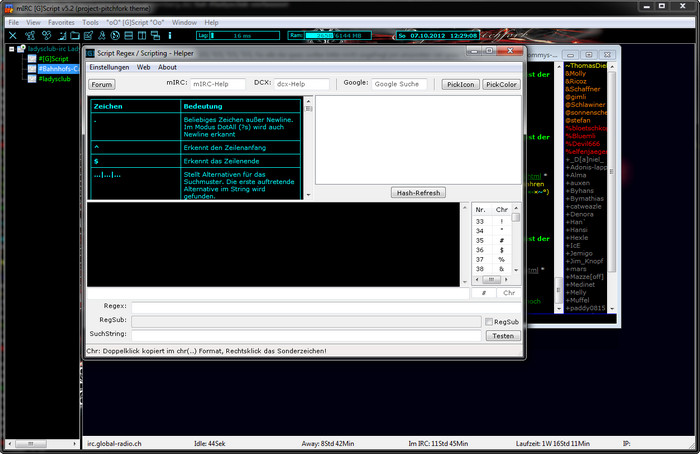Open the Tools menu
700x454 pixels.
tap(90, 22)
